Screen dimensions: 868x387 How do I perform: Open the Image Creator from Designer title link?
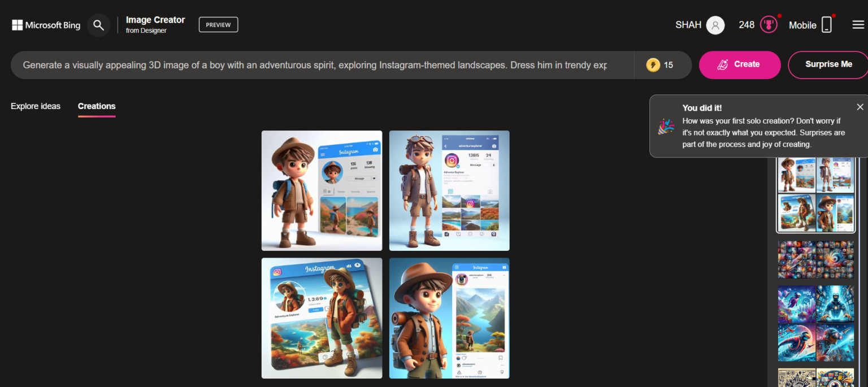pyautogui.click(x=155, y=24)
